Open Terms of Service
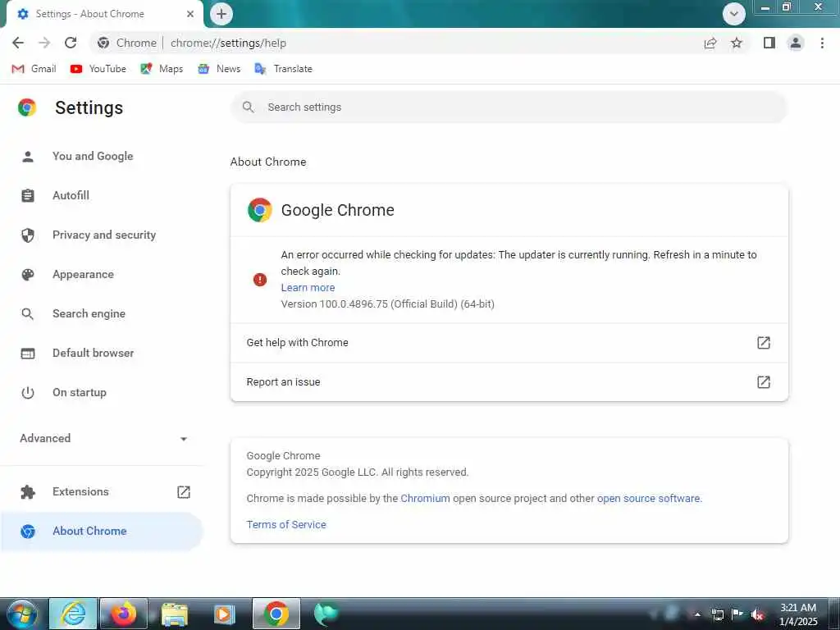This screenshot has width=840, height=630. tap(286, 524)
